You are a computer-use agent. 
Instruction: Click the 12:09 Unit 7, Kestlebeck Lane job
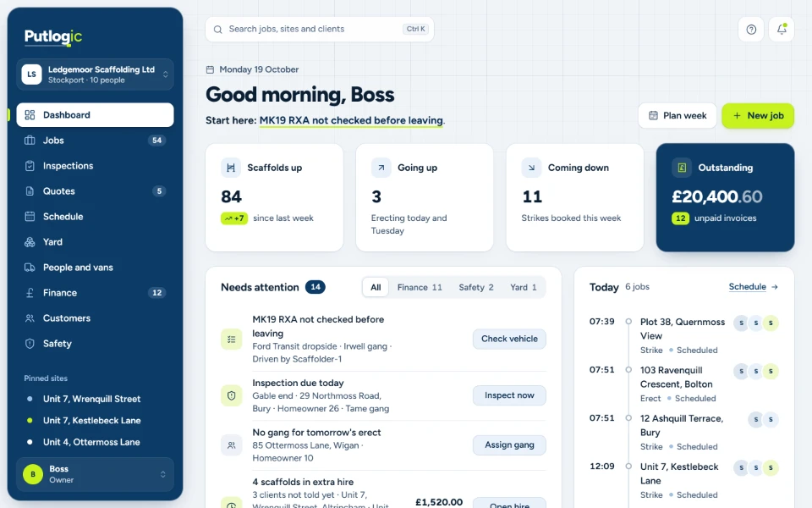coord(684,480)
